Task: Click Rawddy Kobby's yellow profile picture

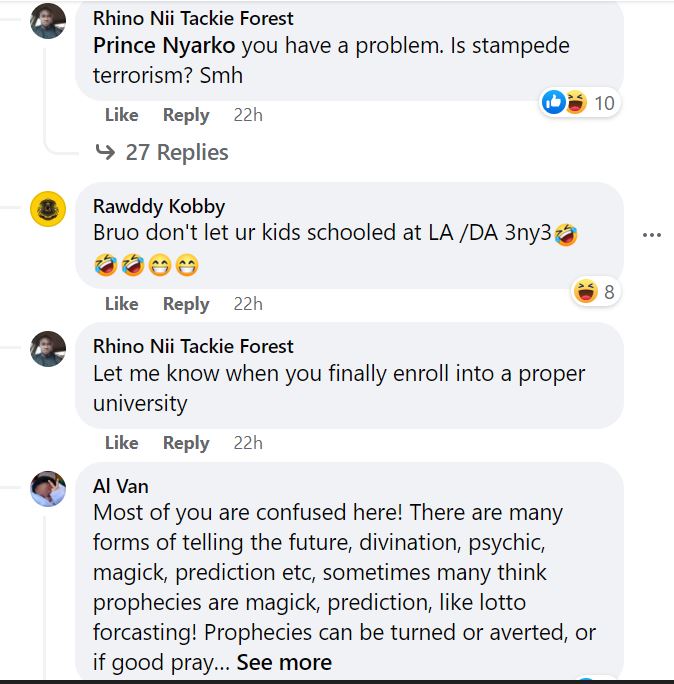Action: pyautogui.click(x=48, y=208)
